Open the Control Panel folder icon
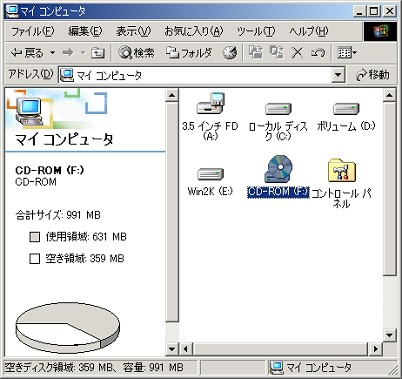Image resolution: width=402 pixels, height=379 pixels. coord(342,170)
